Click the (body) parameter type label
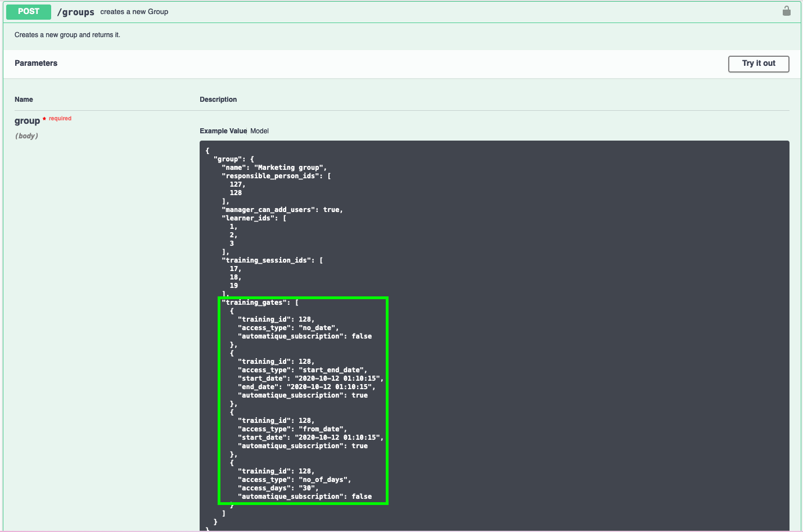Viewport: 803px width, 532px height. coord(26,136)
